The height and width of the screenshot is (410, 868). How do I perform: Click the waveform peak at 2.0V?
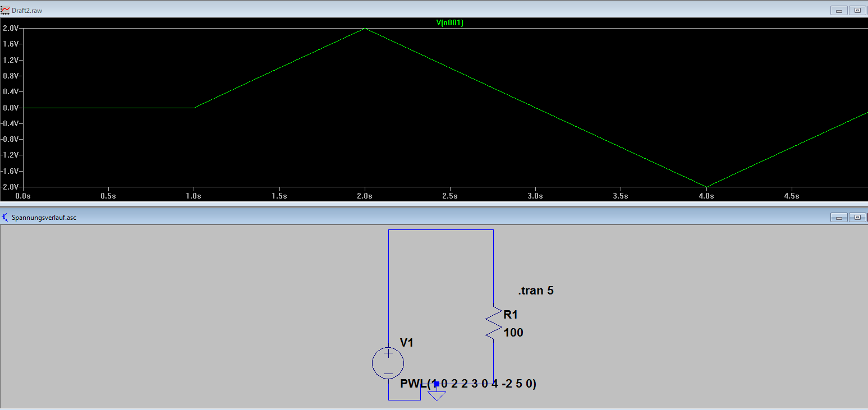(x=365, y=28)
